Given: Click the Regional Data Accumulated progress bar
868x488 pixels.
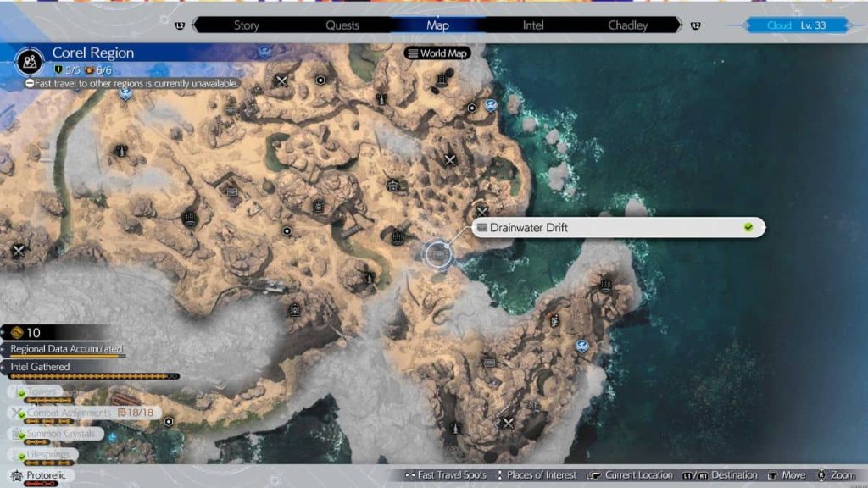Looking at the screenshot, I should point(67,357).
